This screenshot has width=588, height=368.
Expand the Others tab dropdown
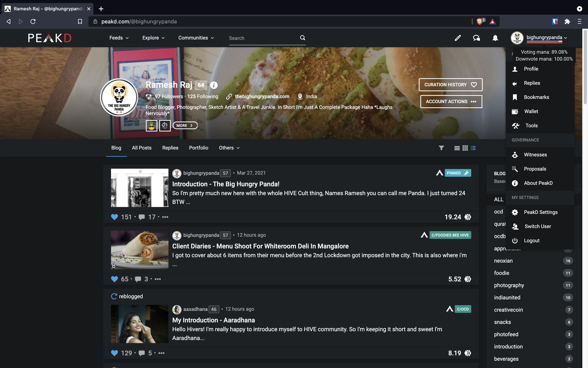pyautogui.click(x=229, y=148)
